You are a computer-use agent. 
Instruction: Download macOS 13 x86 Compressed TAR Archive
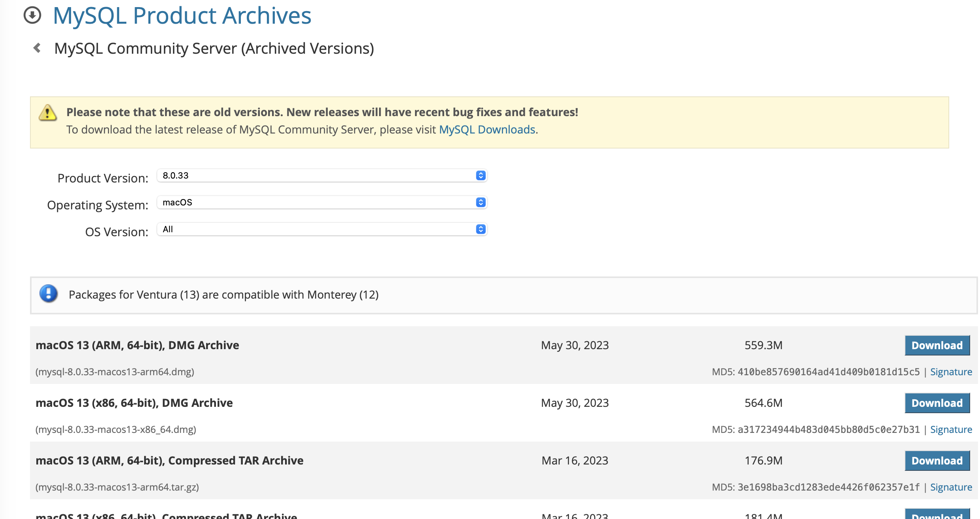click(x=937, y=515)
